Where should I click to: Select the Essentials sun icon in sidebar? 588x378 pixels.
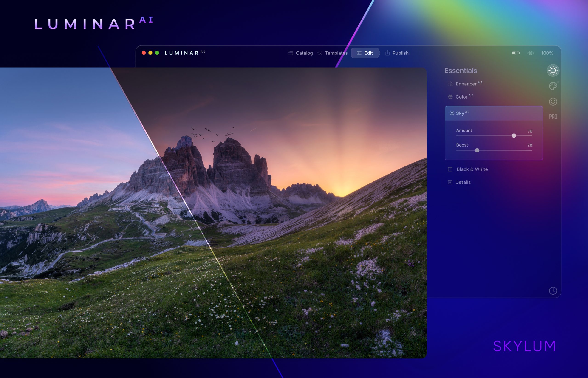pos(553,71)
